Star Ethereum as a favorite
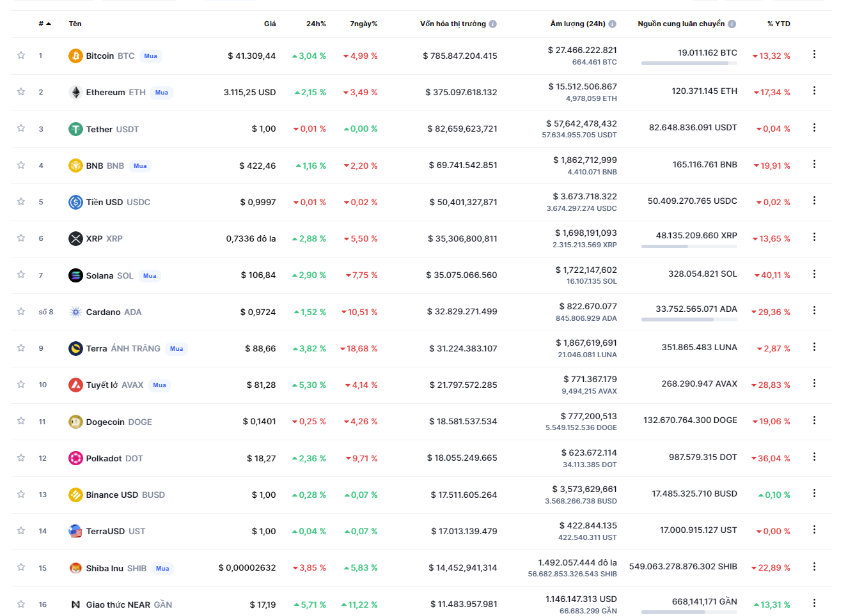This screenshot has width=855, height=616. pyautogui.click(x=21, y=91)
